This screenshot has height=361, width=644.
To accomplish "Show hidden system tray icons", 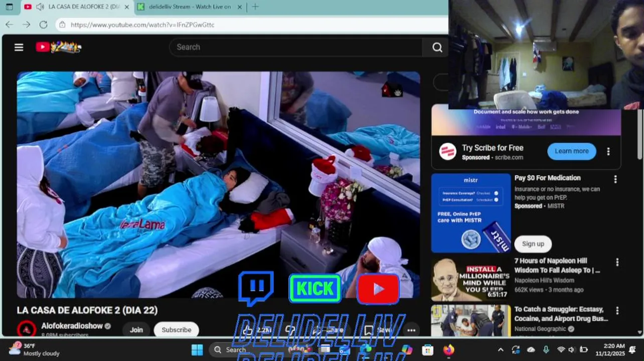I will (501, 349).
